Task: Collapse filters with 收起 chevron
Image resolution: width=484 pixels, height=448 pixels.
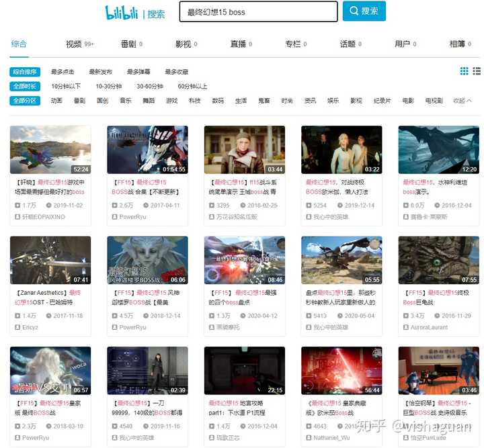Action: tap(462, 101)
